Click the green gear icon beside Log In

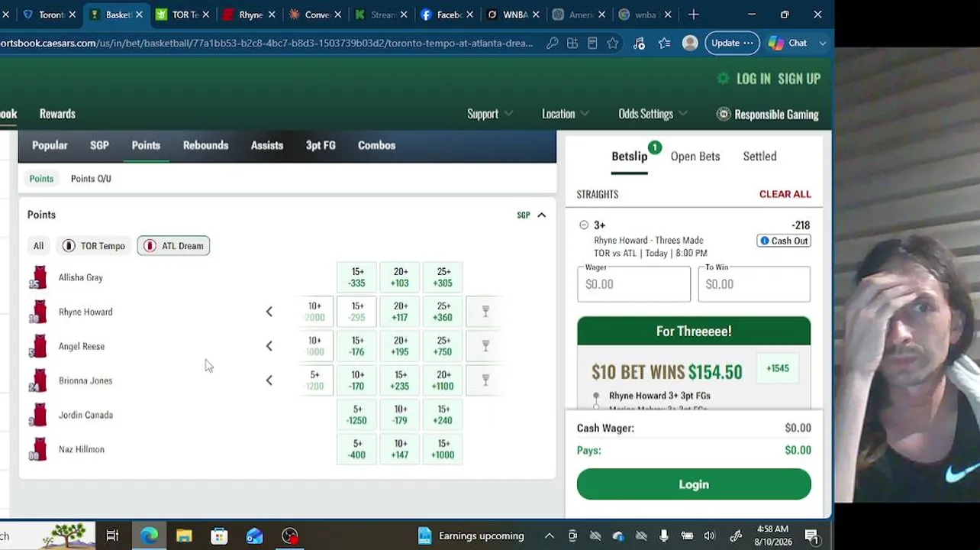[x=724, y=79]
